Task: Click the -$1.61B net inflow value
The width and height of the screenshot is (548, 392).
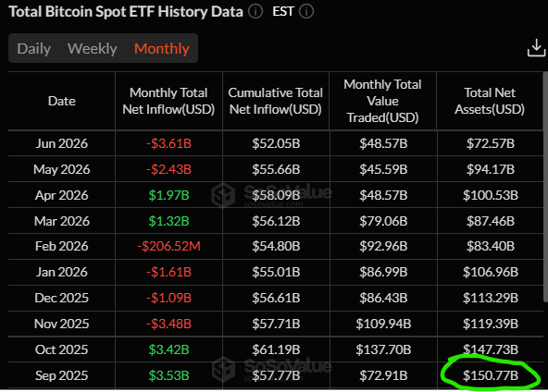Action: click(168, 272)
